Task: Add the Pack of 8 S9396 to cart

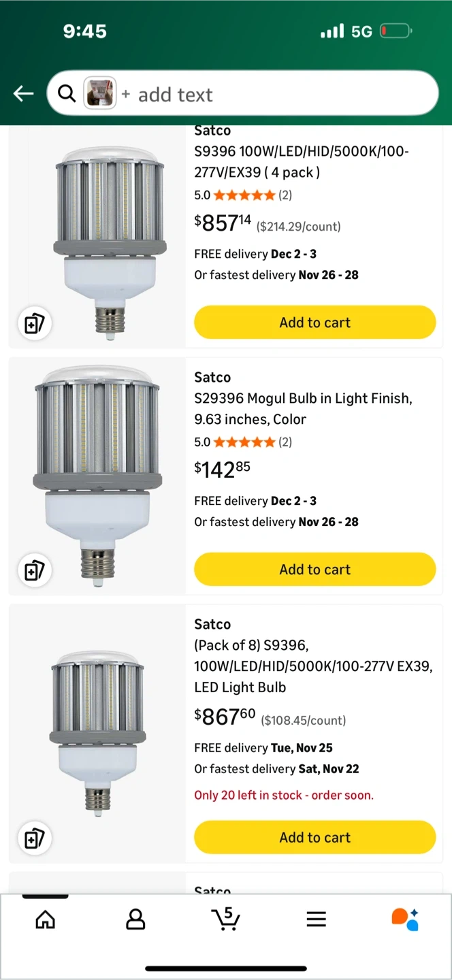Action: click(x=314, y=838)
